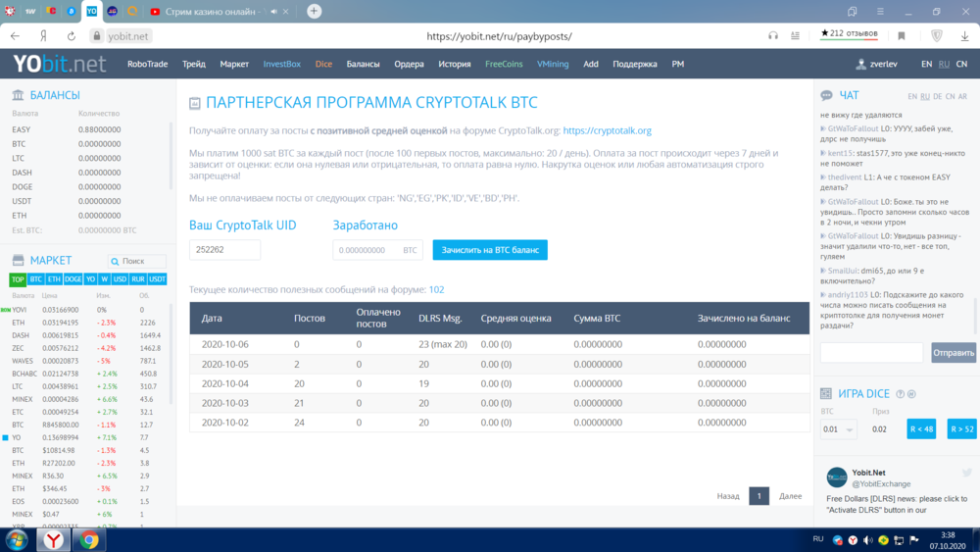Viewport: 980px width, 552px height.
Task: Go to Далее next page link
Action: (790, 496)
